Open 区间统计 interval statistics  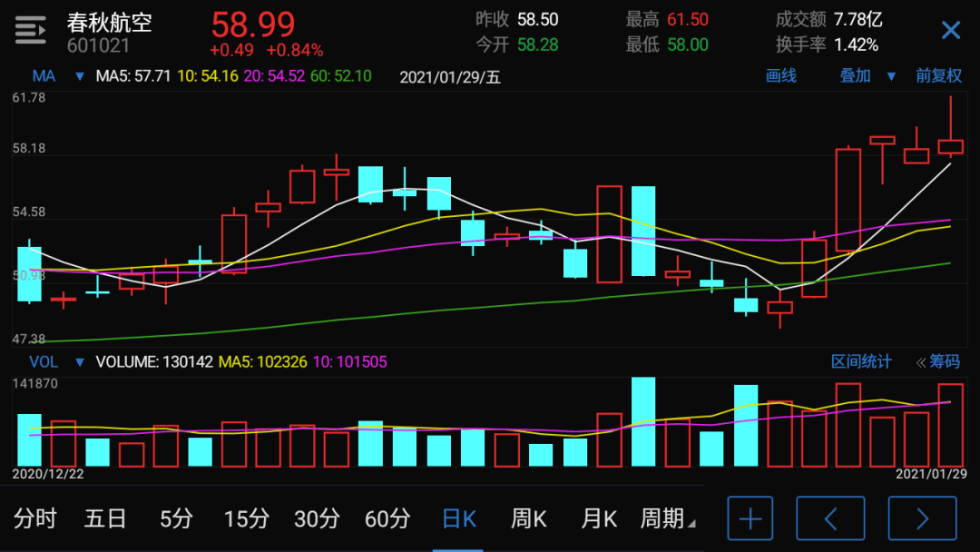point(861,361)
